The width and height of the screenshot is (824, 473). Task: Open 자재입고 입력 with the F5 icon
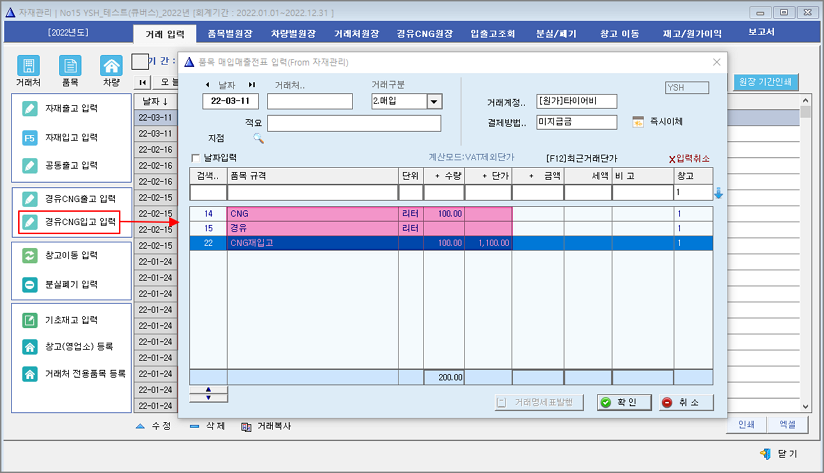coord(71,138)
